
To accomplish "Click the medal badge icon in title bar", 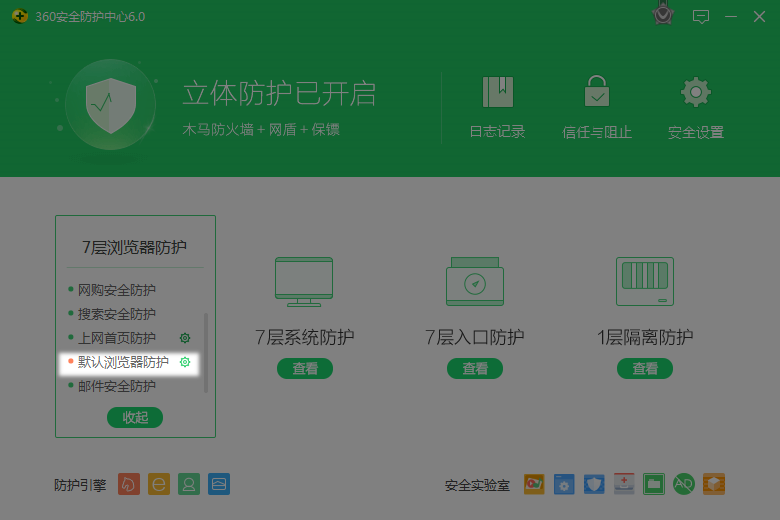I will click(662, 15).
